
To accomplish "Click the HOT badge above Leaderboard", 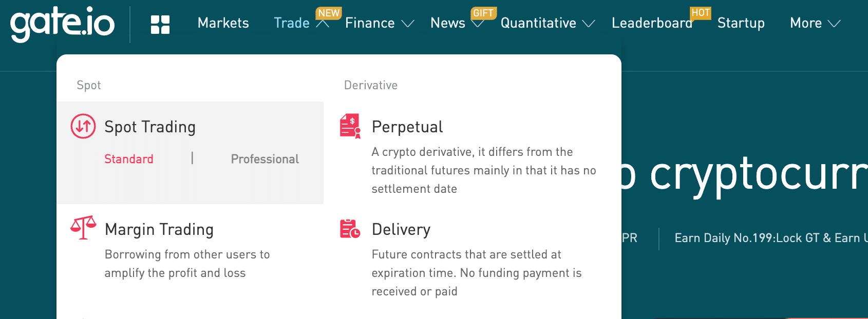I will (x=701, y=13).
